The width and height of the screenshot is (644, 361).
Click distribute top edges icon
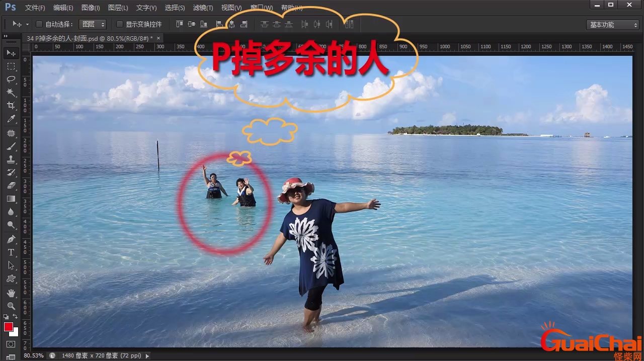[x=264, y=24]
